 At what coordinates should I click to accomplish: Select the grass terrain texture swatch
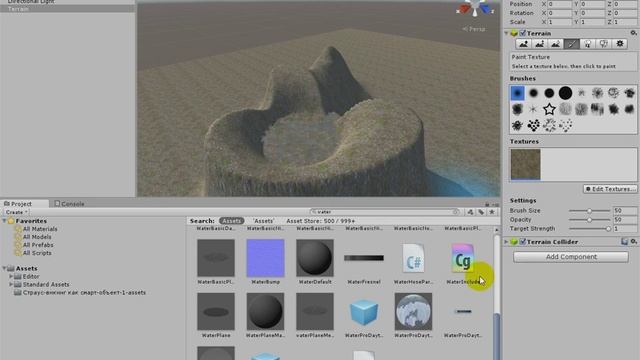(x=525, y=164)
